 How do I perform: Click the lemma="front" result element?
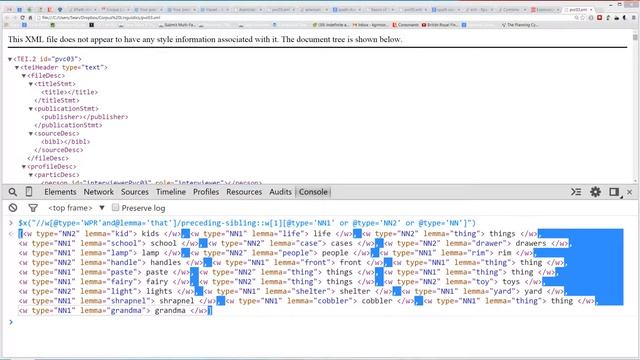[x=298, y=263]
